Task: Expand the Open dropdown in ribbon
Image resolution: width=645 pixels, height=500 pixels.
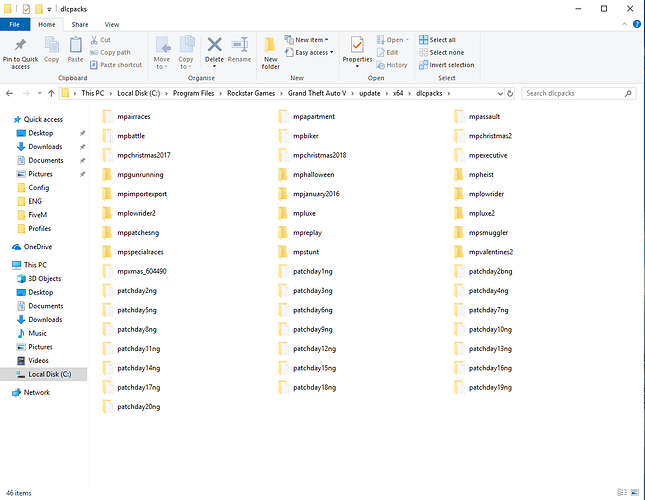Action: tap(407, 40)
